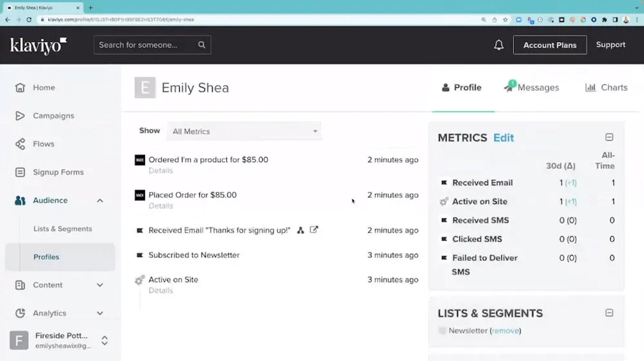Viewport: 644px width, 361px height.
Task: Expand the Content menu chevron
Action: [100, 285]
